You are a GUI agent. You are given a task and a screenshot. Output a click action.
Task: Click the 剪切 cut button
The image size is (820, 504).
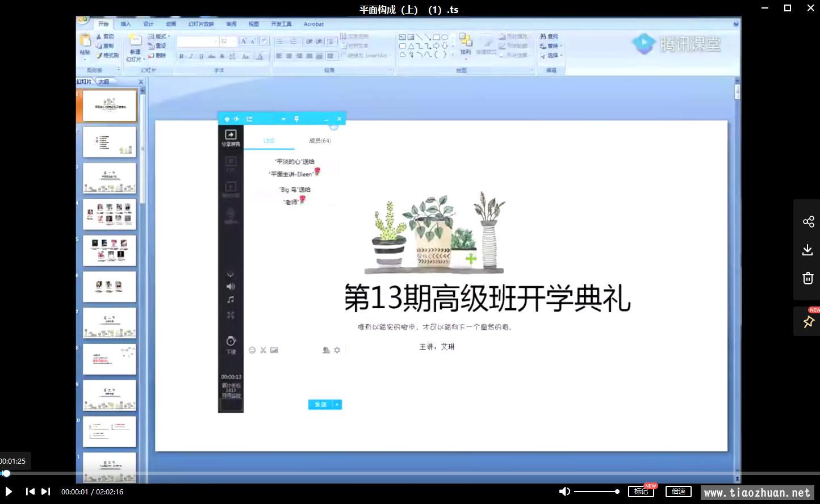[105, 36]
